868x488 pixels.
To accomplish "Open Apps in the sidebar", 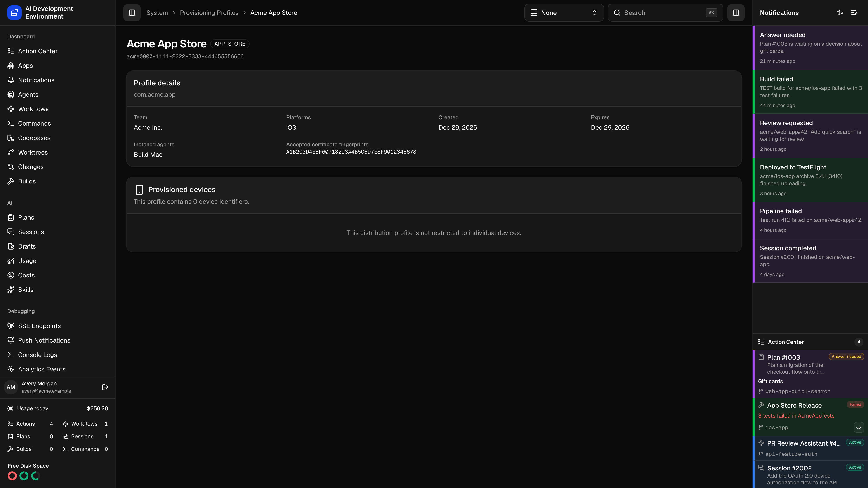I will click(x=58, y=66).
